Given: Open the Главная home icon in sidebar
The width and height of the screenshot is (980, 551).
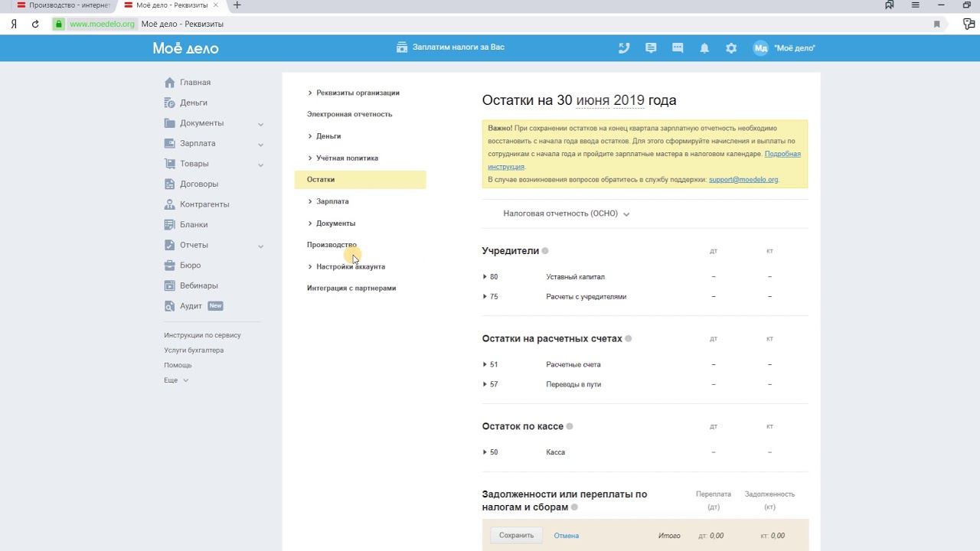Looking at the screenshot, I should click(170, 83).
